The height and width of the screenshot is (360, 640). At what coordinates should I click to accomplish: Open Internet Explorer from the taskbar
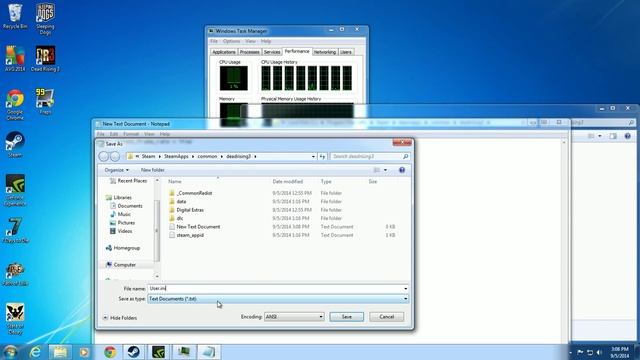click(x=36, y=352)
